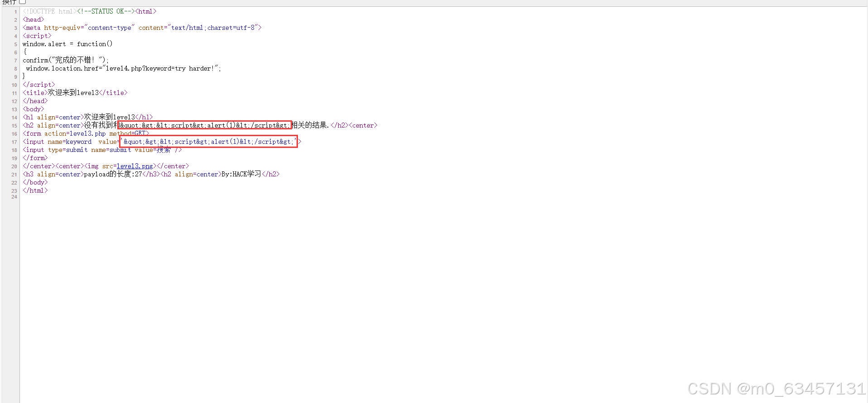Click the input type=submit line 18
868x403 pixels.
(x=102, y=150)
